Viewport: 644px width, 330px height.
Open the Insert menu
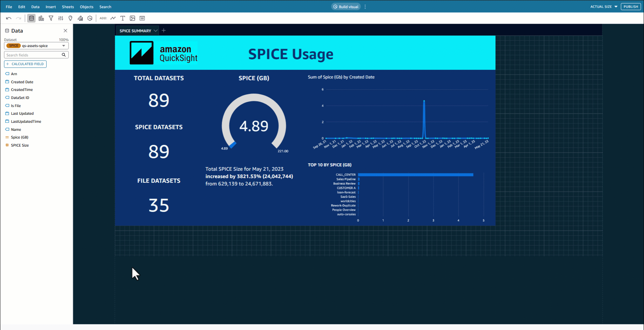[x=51, y=7]
